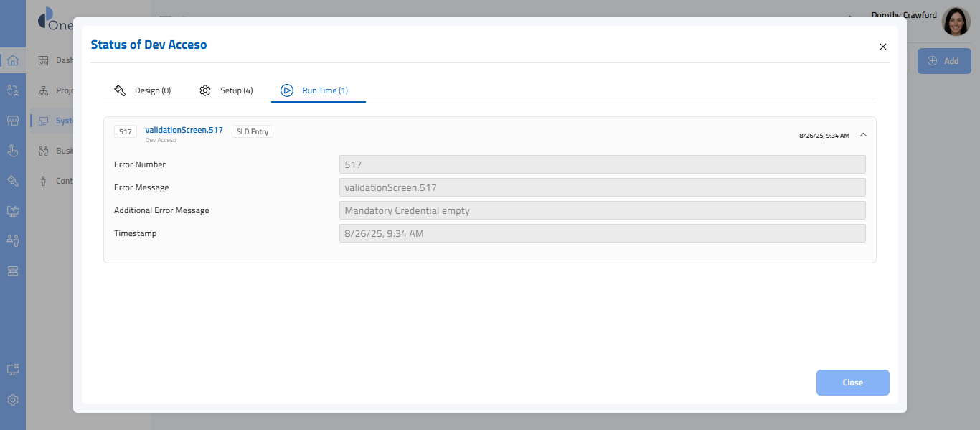This screenshot has height=430, width=980.
Task: Click the Add button behind the dialog
Action: (x=943, y=61)
